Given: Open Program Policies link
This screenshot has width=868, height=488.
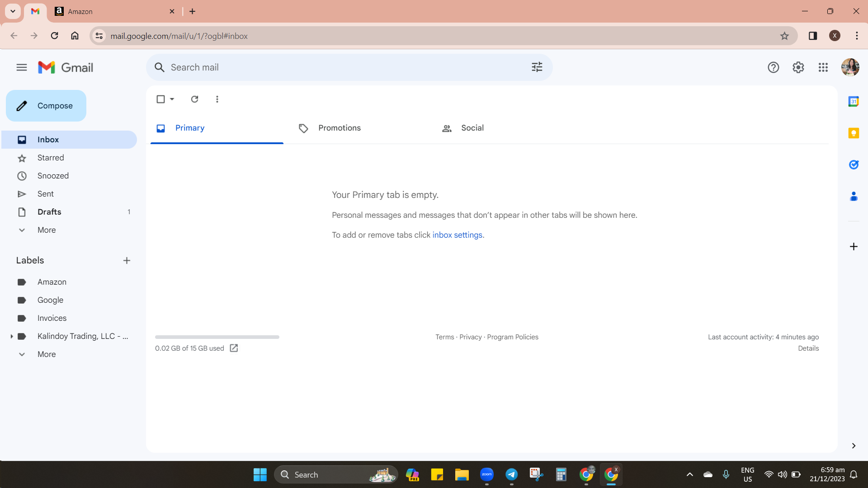Looking at the screenshot, I should tap(512, 337).
